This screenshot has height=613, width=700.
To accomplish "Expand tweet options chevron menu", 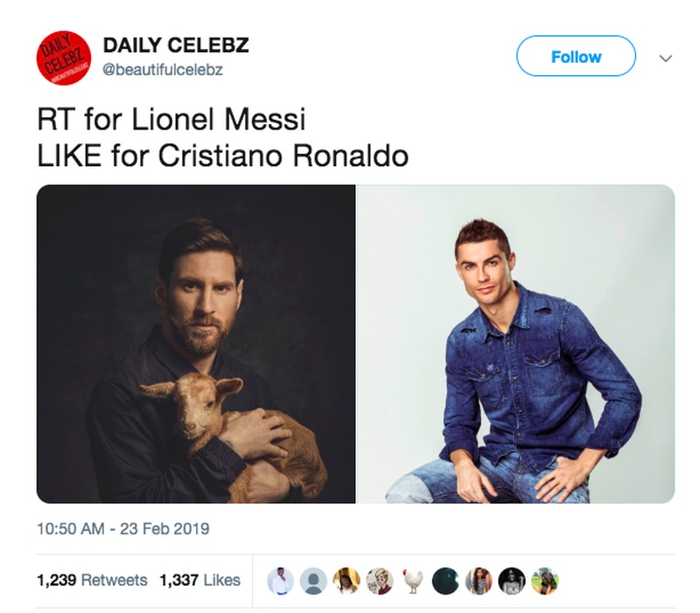I will [x=665, y=58].
